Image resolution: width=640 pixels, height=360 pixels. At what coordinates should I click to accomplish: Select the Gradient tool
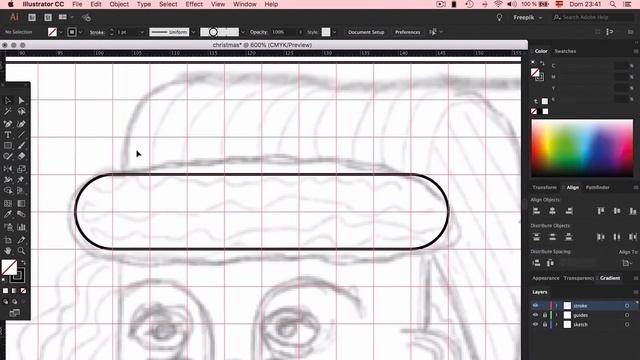[x=21, y=203]
